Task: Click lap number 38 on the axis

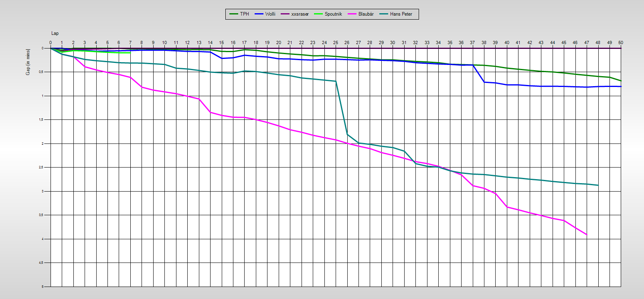Action: (484, 42)
